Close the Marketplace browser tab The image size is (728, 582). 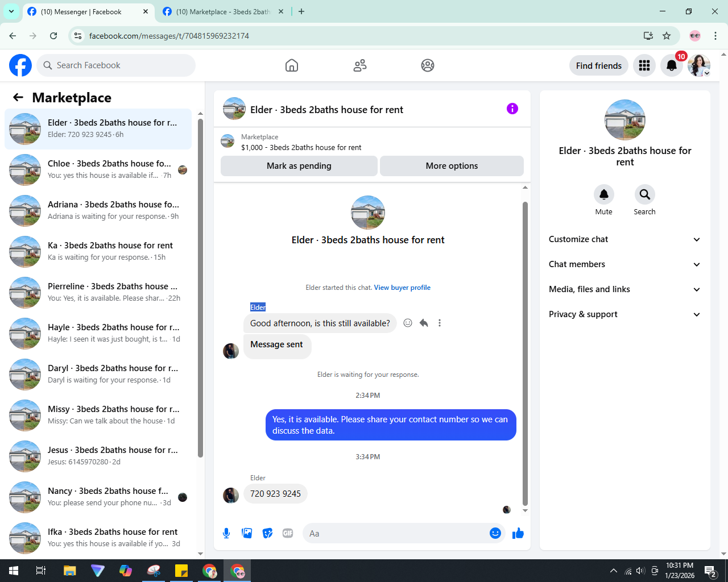coord(281,11)
